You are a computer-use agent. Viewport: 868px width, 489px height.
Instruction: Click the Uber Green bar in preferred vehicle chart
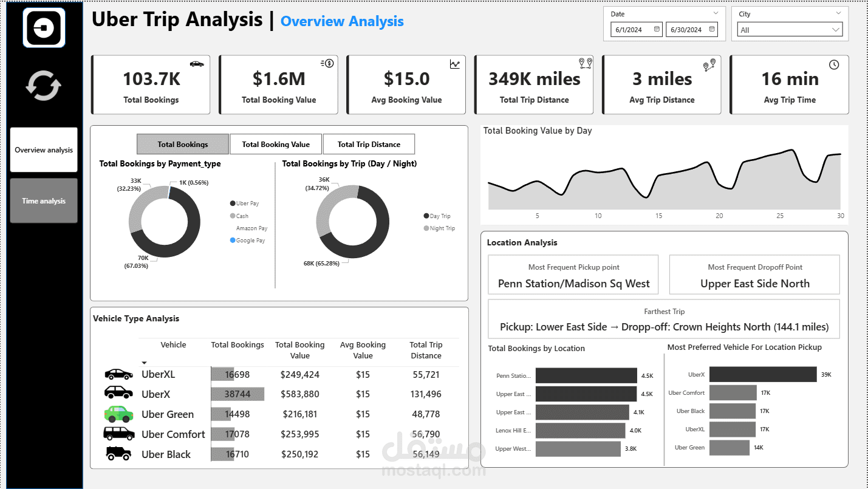coord(729,447)
